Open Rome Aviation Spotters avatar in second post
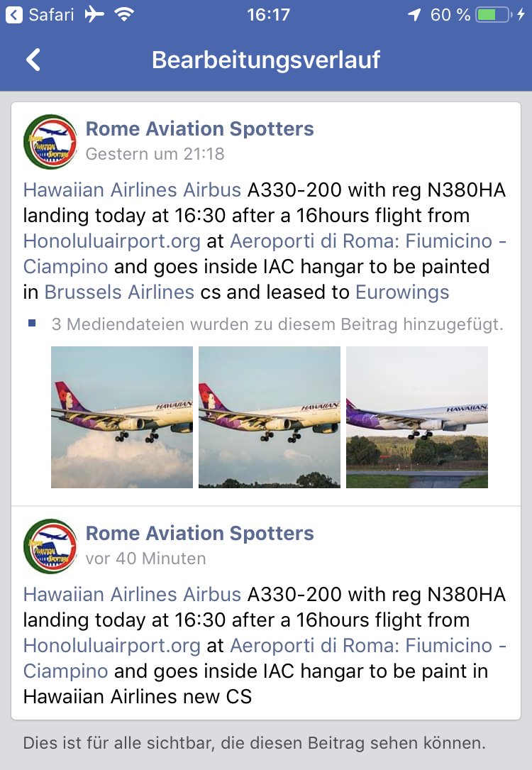The image size is (532, 770). point(50,546)
